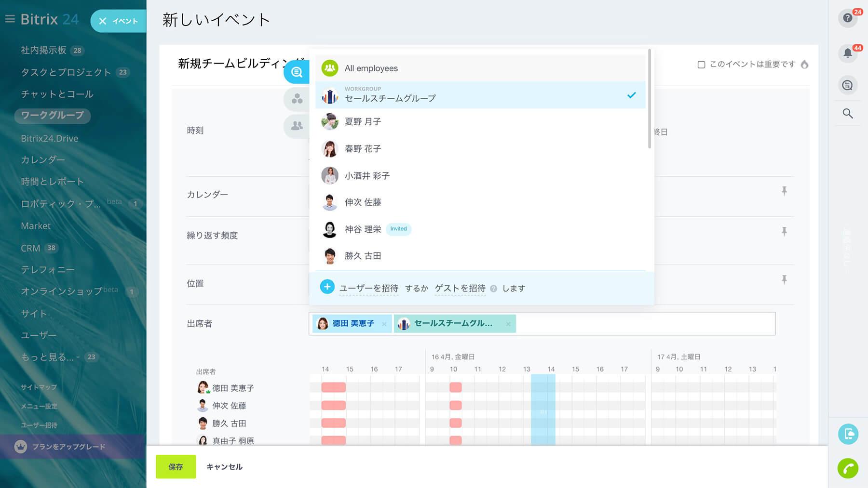Open ユーザー in the sidebar

(39, 335)
